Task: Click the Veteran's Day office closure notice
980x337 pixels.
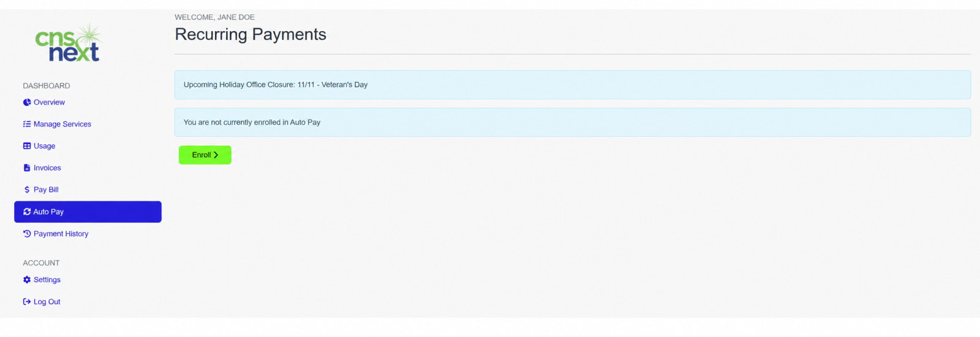Action: (x=572, y=84)
